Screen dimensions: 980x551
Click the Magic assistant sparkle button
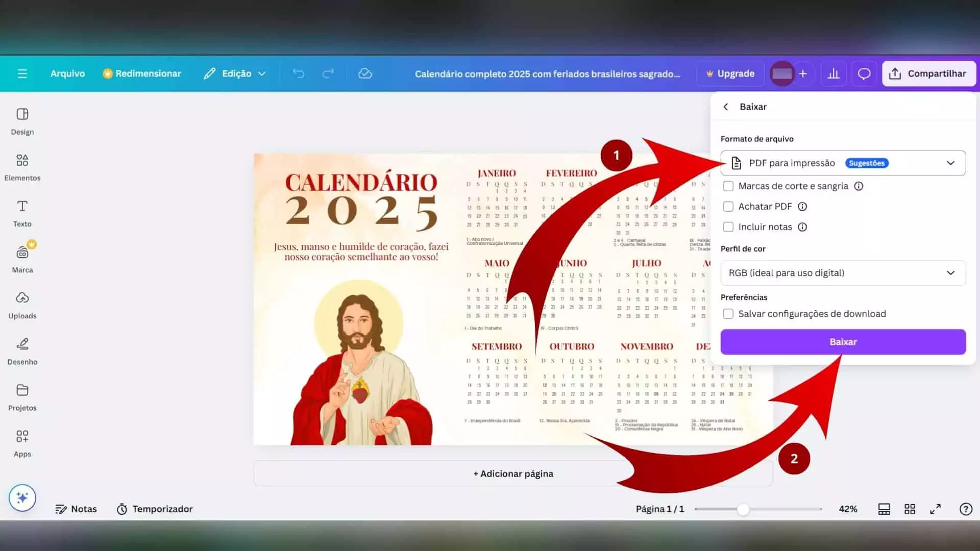(x=22, y=497)
